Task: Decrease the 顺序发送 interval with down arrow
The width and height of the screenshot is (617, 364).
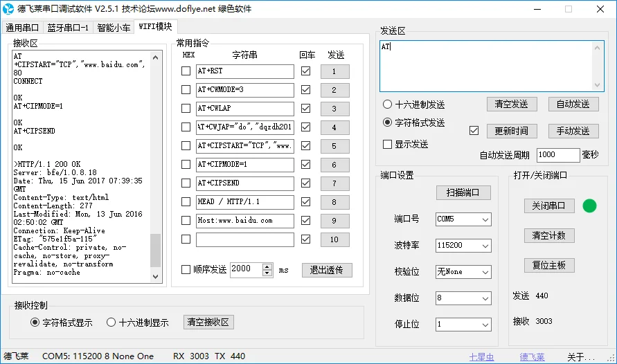Action: click(x=267, y=273)
